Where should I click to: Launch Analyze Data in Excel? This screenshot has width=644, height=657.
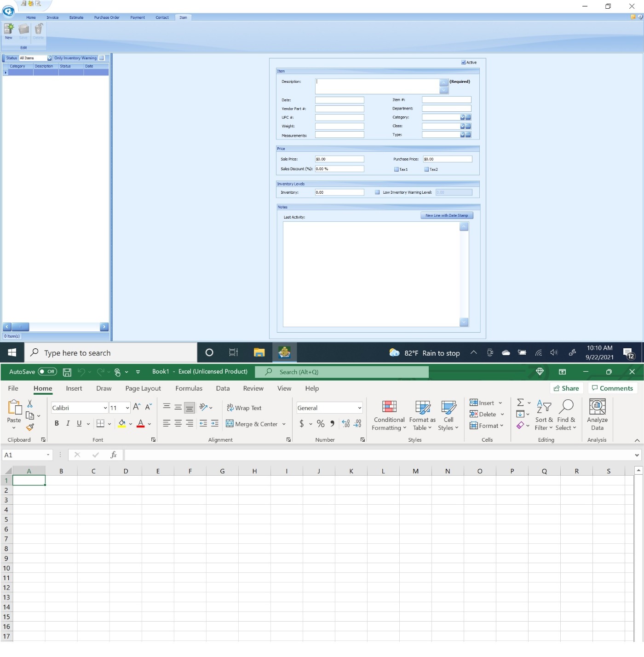tap(597, 414)
